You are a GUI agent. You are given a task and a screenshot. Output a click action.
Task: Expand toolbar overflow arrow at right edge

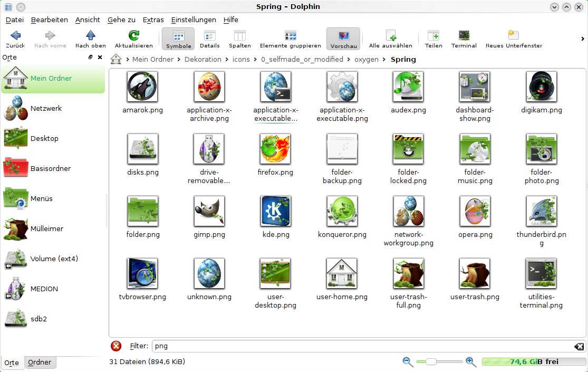(x=582, y=39)
